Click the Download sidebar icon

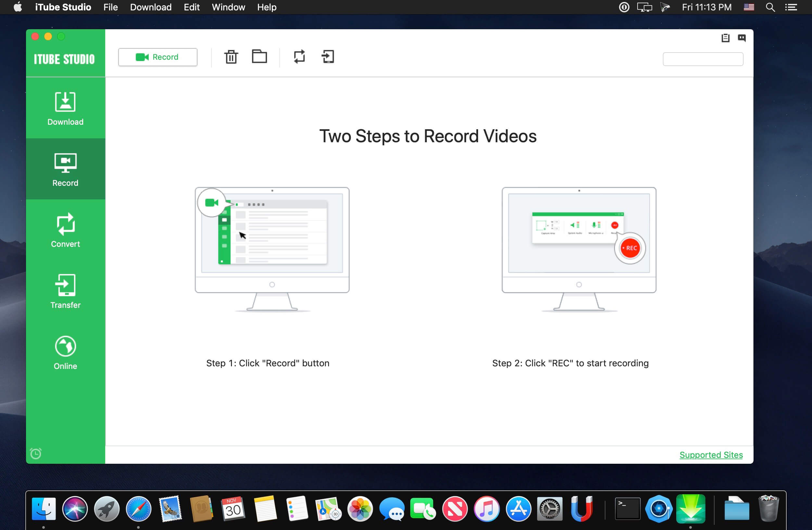65,109
